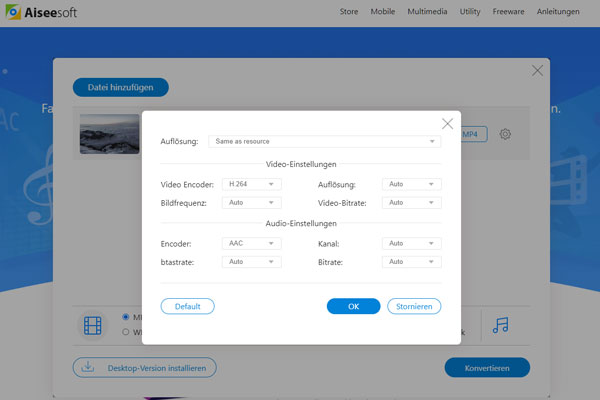Click the OK button
This screenshot has width=600, height=400.
[x=353, y=306]
